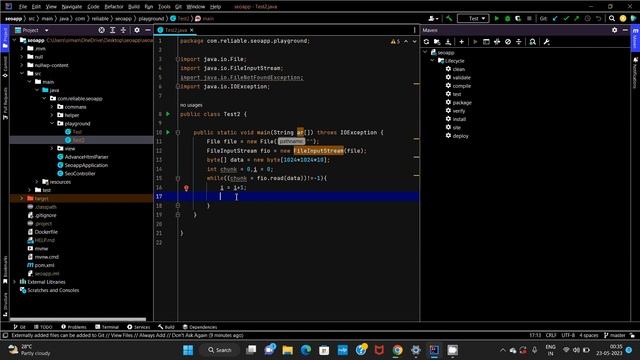The image size is (640, 360).
Task: Open Maven settings wrench icon
Action: pos(547,42)
